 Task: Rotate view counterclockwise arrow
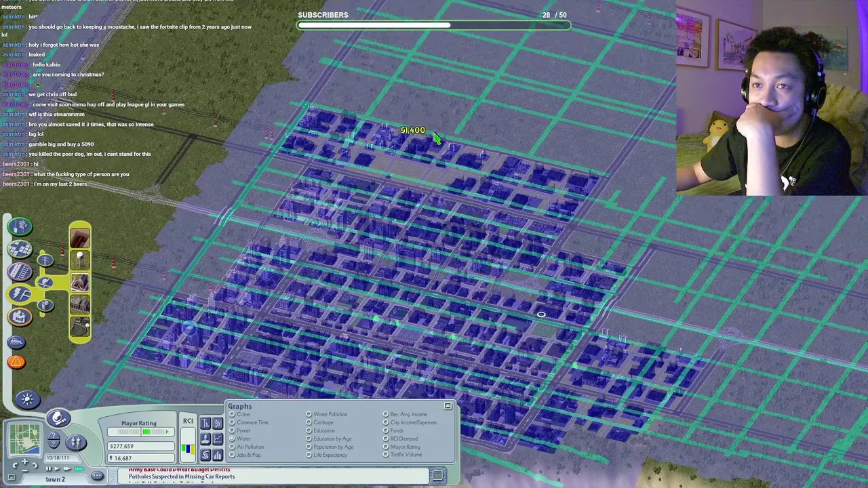16,465
